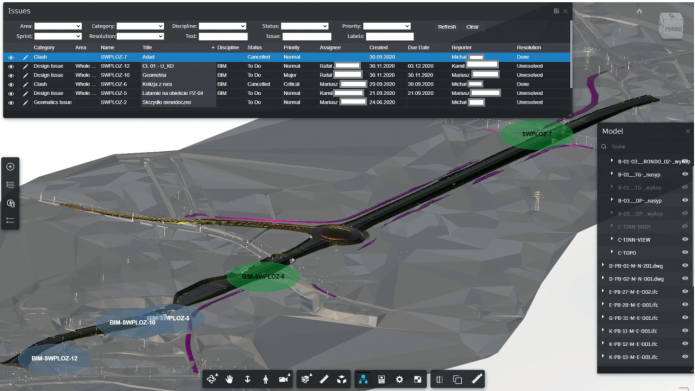Click the Home view icon
This screenshot has width=695, height=391.
point(639,11)
